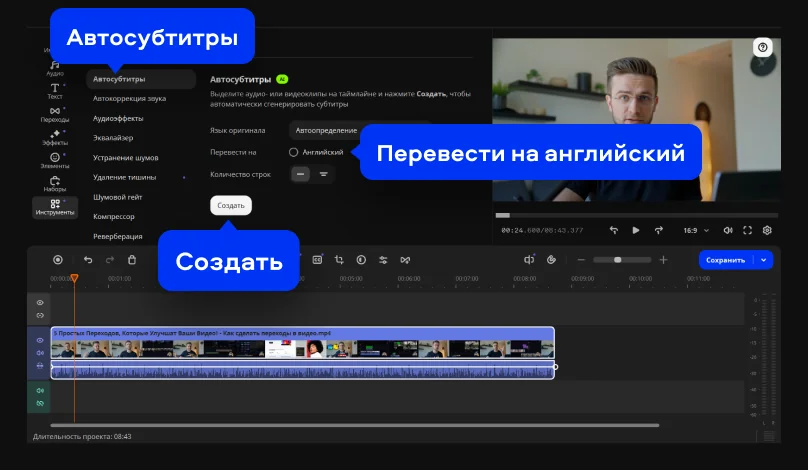Select Эквалайзер in the tools list

pos(113,138)
